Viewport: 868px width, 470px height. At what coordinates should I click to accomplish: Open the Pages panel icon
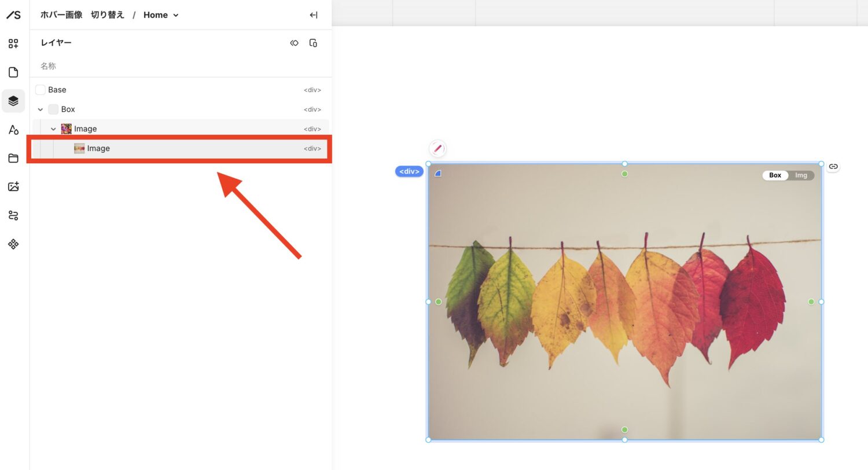coord(13,72)
